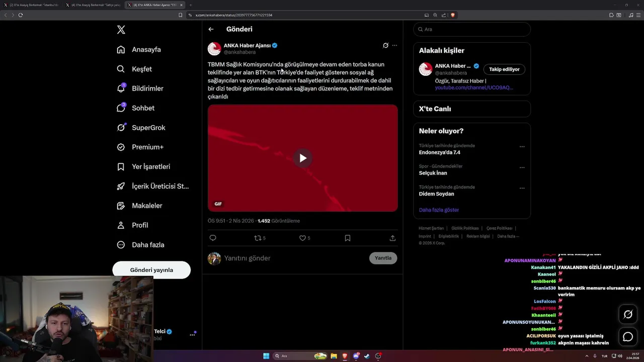Open Steam from taskbar
Viewport: 644px width, 362px height.
(x=367, y=356)
